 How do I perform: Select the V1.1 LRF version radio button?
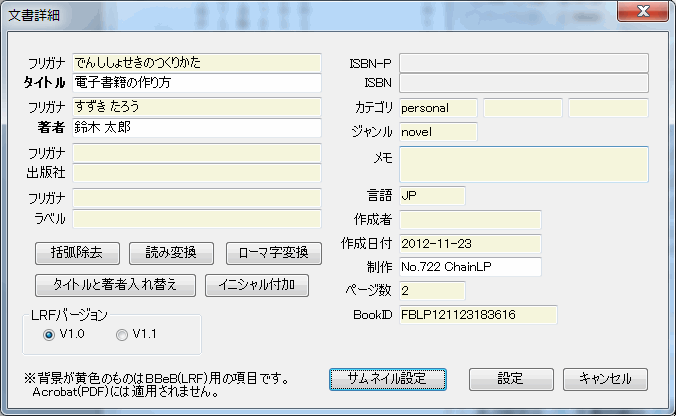[x=122, y=335]
